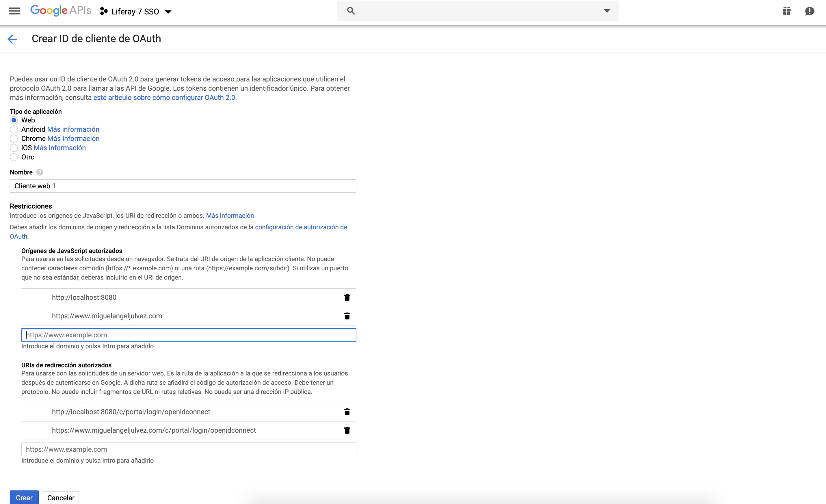The height and width of the screenshot is (504, 826).
Task: Open the OAuth 2.0 configuration article link
Action: click(164, 98)
